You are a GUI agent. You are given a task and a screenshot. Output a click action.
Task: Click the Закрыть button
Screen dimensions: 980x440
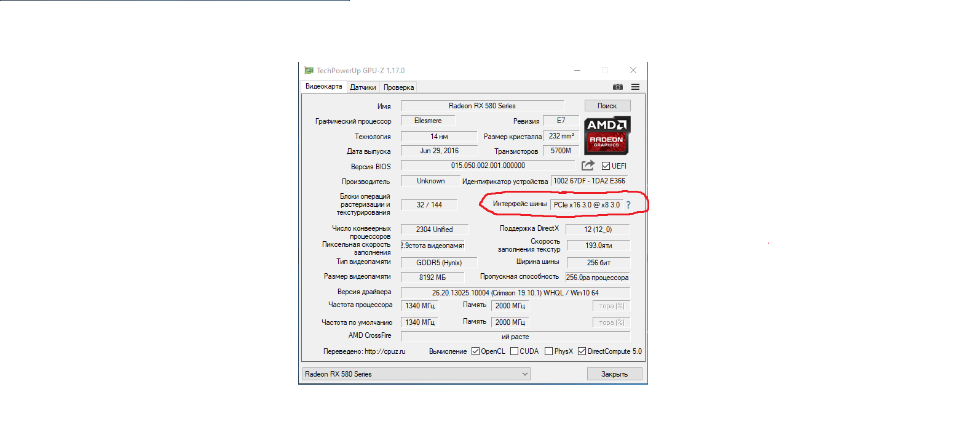614,374
